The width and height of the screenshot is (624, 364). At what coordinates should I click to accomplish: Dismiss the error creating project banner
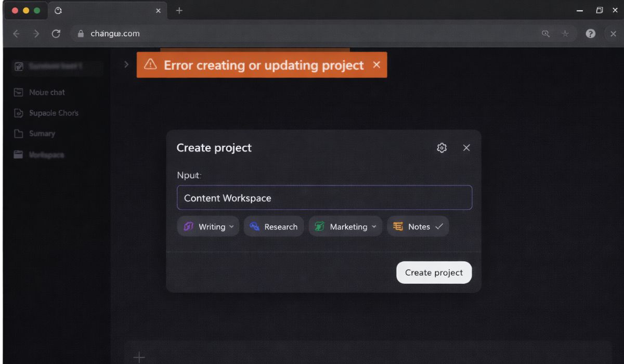click(376, 64)
